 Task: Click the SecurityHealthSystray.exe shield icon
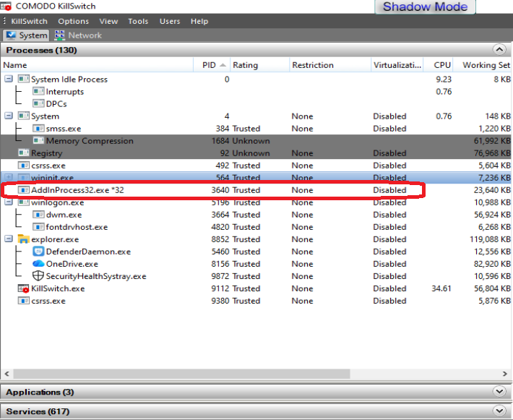38,276
